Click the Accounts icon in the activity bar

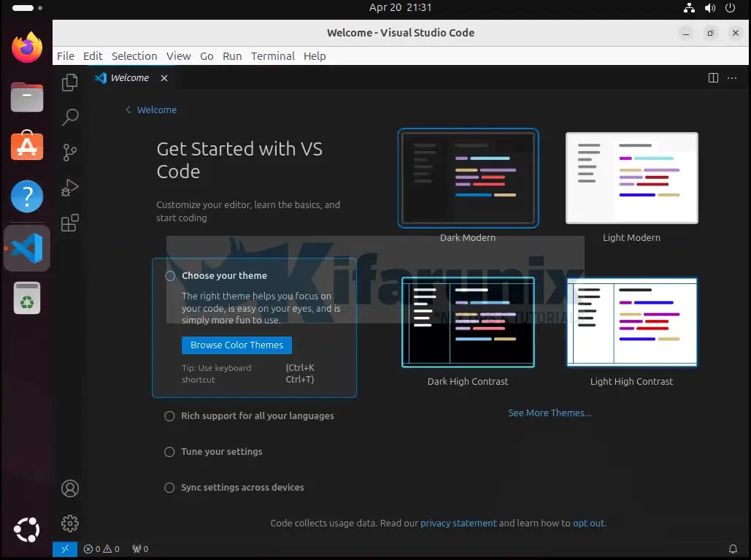(x=69, y=488)
